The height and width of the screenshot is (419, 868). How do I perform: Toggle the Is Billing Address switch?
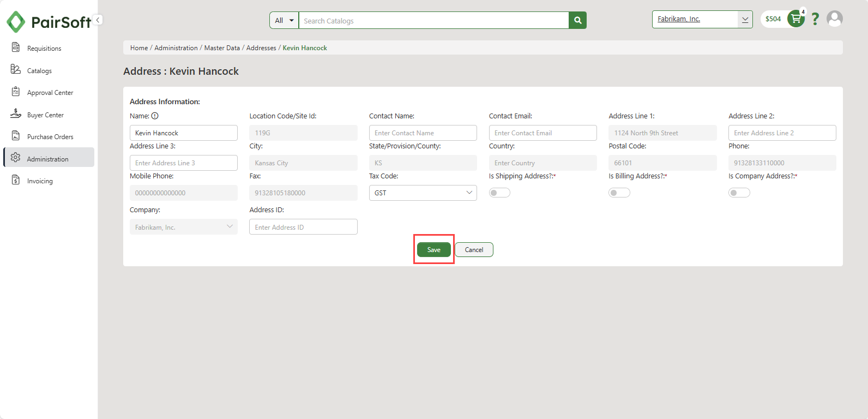[619, 193]
